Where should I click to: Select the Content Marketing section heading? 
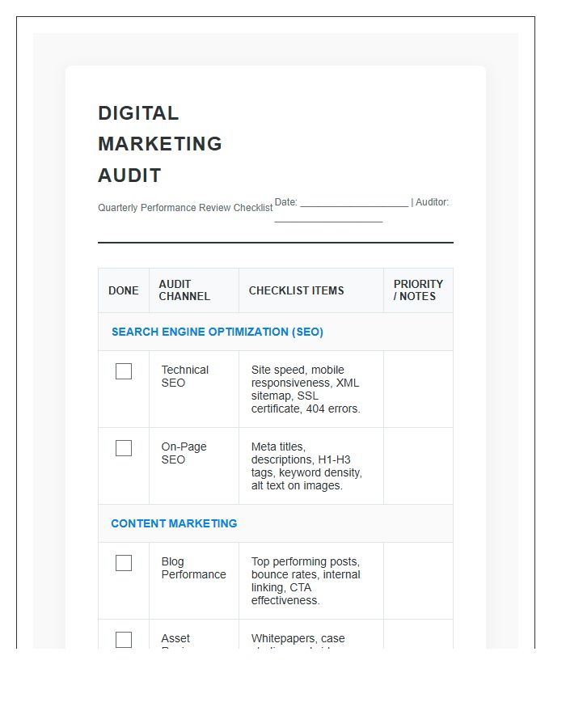174,523
